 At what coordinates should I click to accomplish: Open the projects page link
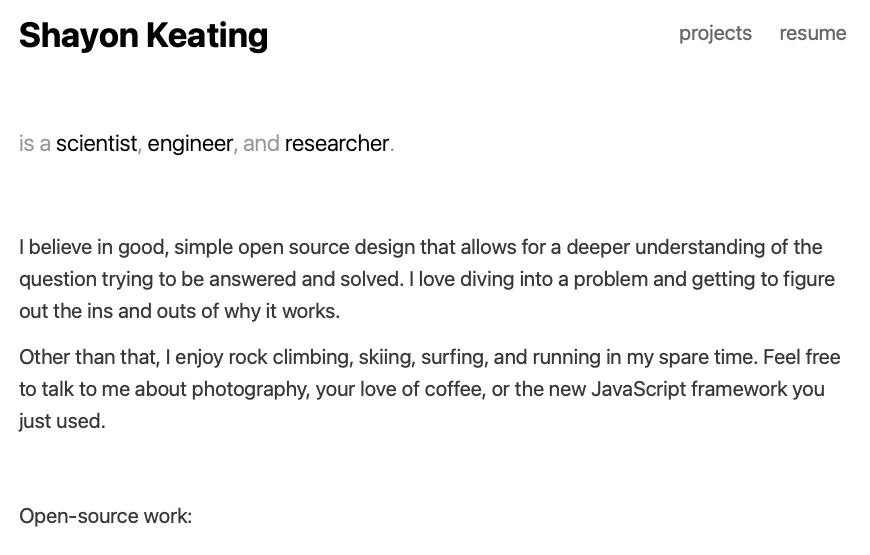coord(715,33)
